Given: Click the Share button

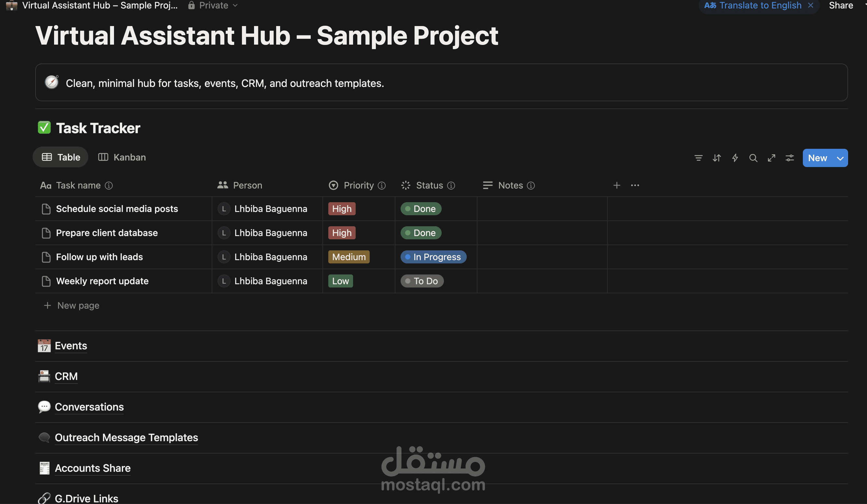Looking at the screenshot, I should 841,6.
